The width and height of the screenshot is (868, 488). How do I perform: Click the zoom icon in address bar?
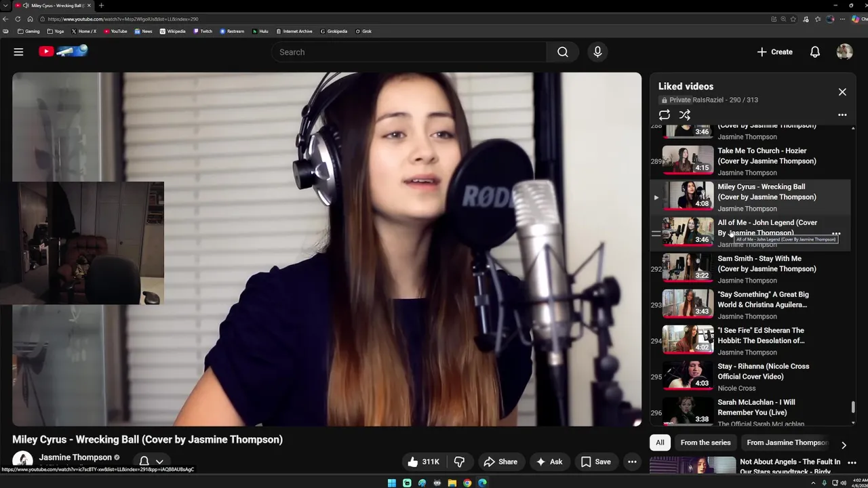click(783, 19)
